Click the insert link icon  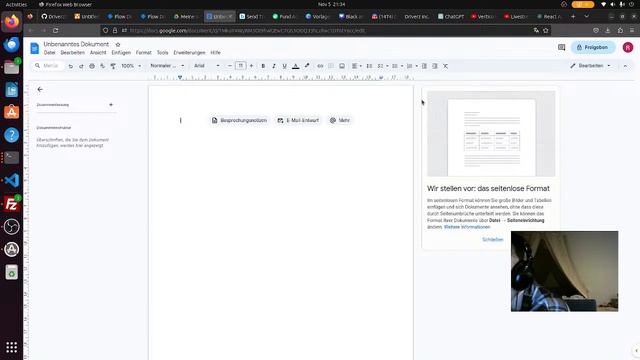[320, 66]
